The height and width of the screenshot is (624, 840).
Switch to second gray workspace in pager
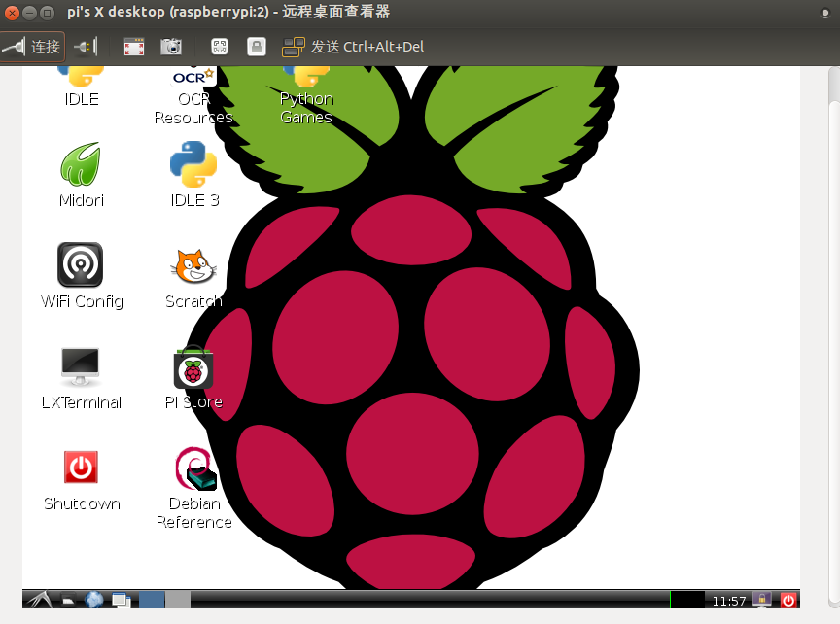pos(178,600)
